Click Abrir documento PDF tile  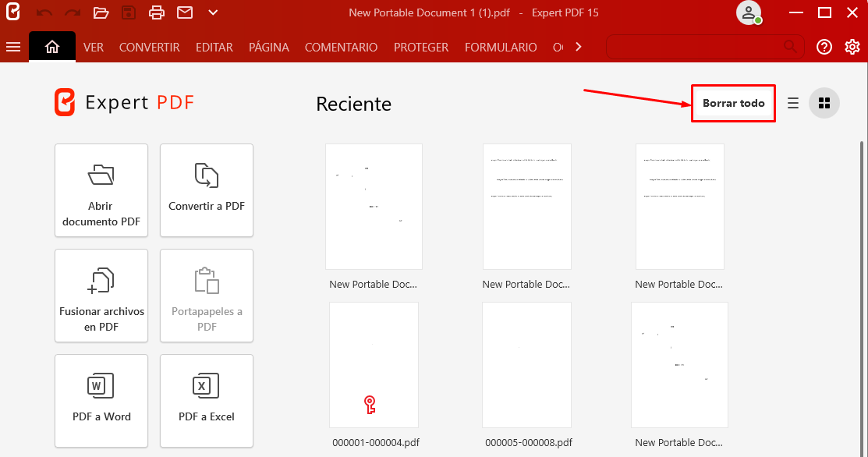101,190
